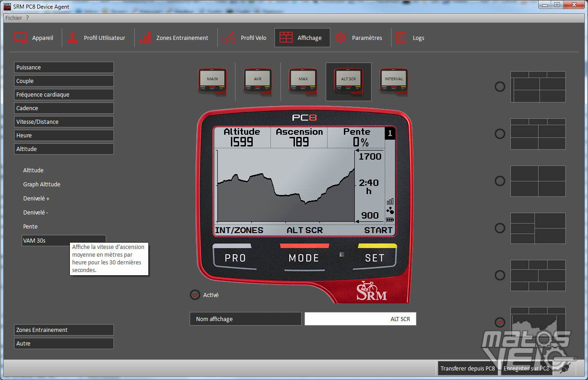Expand the Cadence category
The width and height of the screenshot is (588, 380).
point(64,108)
